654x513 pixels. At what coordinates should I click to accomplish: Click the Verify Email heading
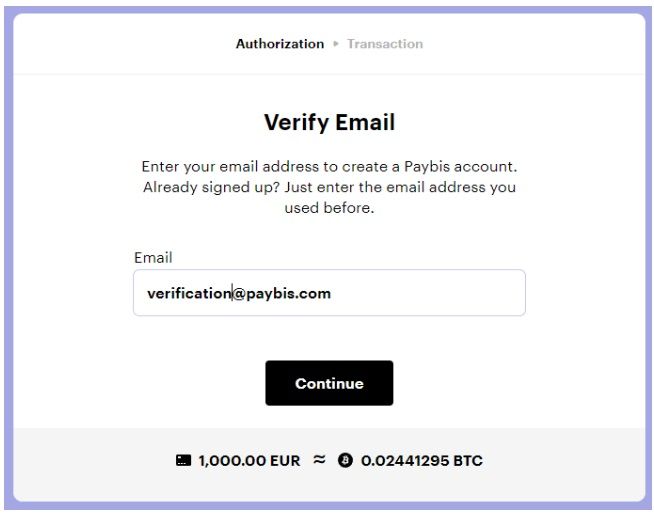point(329,123)
